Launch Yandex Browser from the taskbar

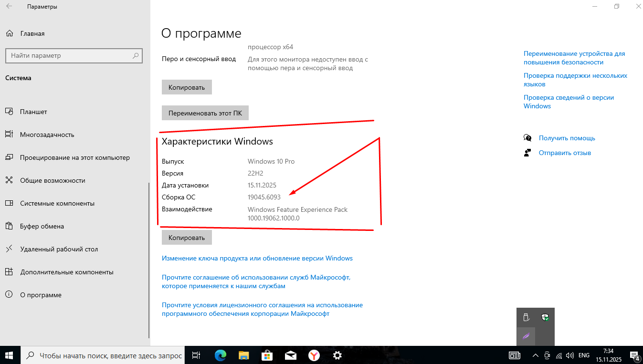tap(314, 355)
